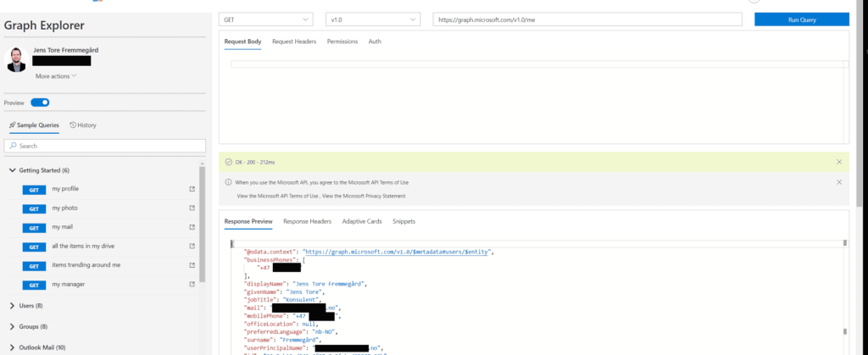This screenshot has width=868, height=355.
Task: Toggle the Preview switch off
Action: tap(40, 103)
